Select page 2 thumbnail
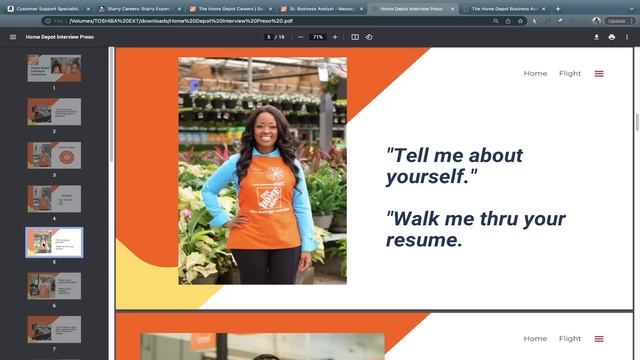The width and height of the screenshot is (640, 360). click(x=54, y=112)
